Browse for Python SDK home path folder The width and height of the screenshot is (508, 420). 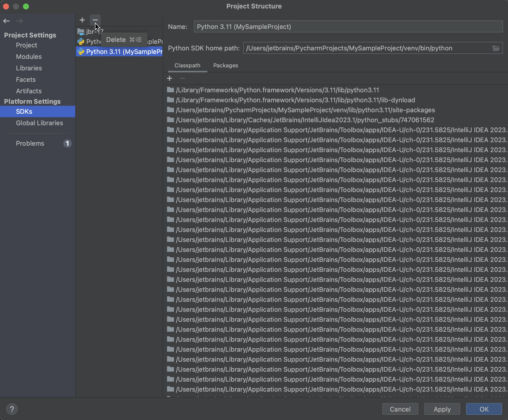(x=496, y=48)
